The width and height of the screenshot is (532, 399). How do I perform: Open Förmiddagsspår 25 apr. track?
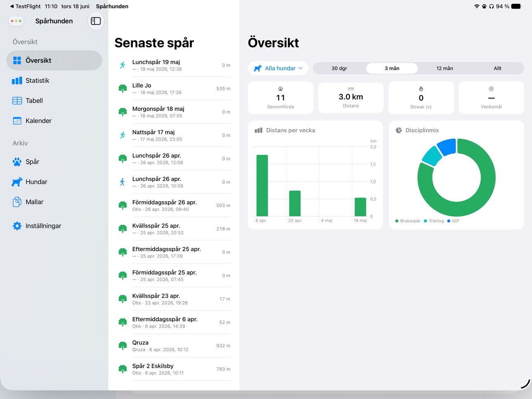pos(174,275)
